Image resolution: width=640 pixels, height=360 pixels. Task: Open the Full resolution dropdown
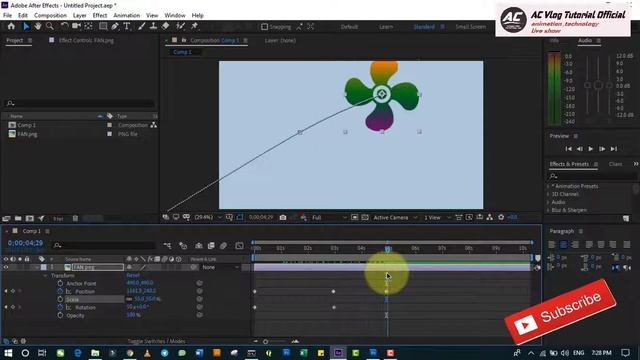point(329,218)
